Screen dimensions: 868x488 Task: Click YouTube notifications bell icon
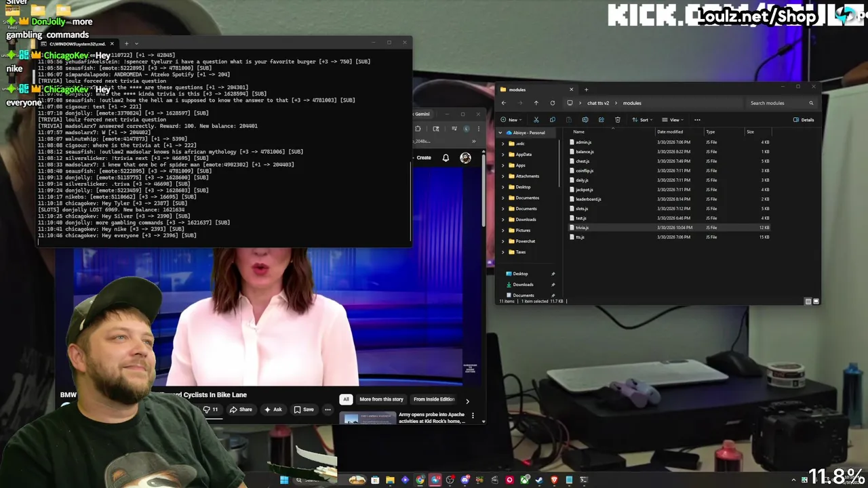click(x=446, y=158)
